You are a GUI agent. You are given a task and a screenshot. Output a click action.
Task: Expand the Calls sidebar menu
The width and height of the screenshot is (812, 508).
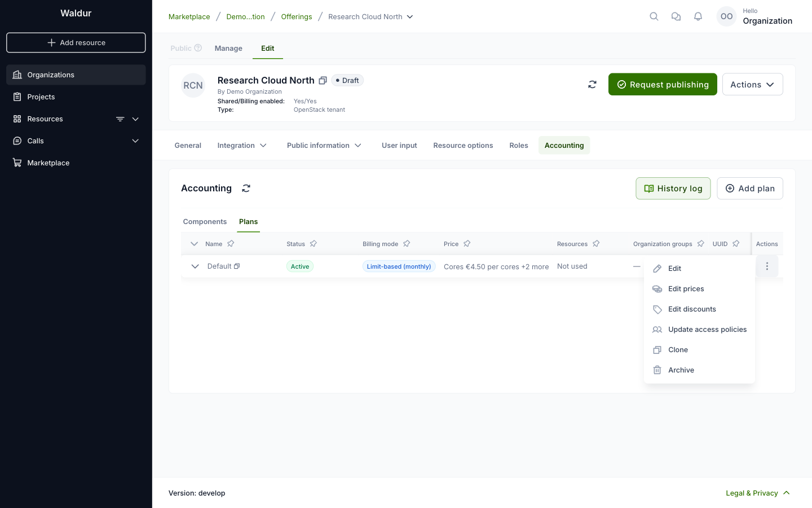click(135, 141)
